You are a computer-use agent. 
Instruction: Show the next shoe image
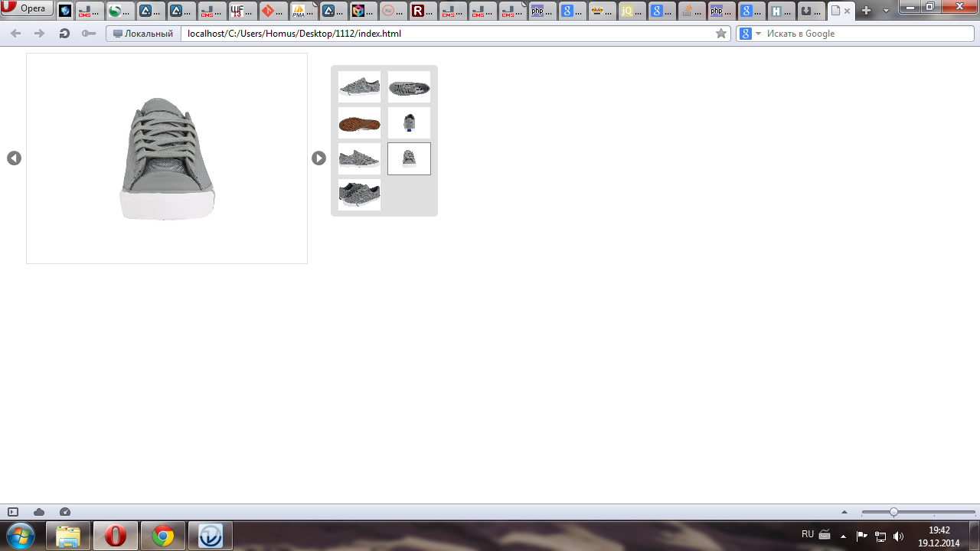point(318,158)
